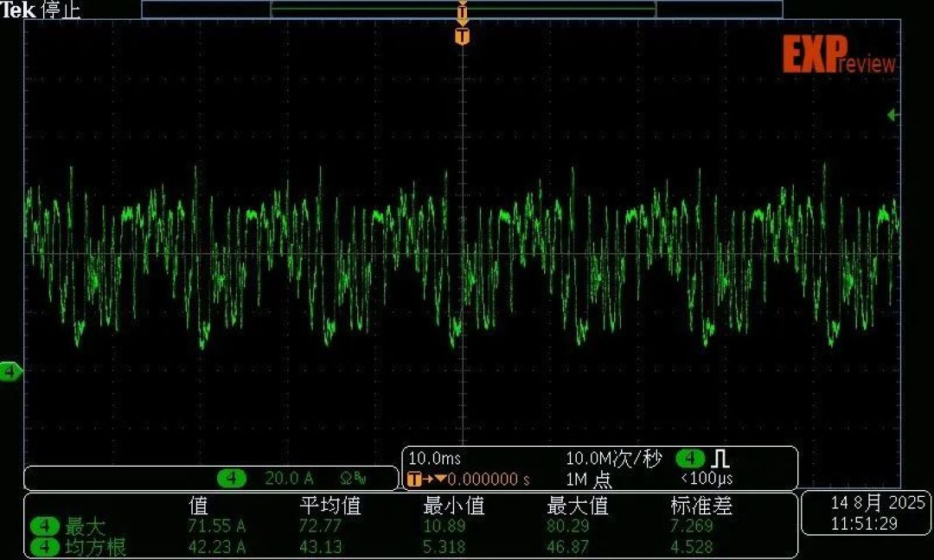Click the channel 4 ground reference marker
Image resolution: width=934 pixels, height=560 pixels.
(x=10, y=372)
